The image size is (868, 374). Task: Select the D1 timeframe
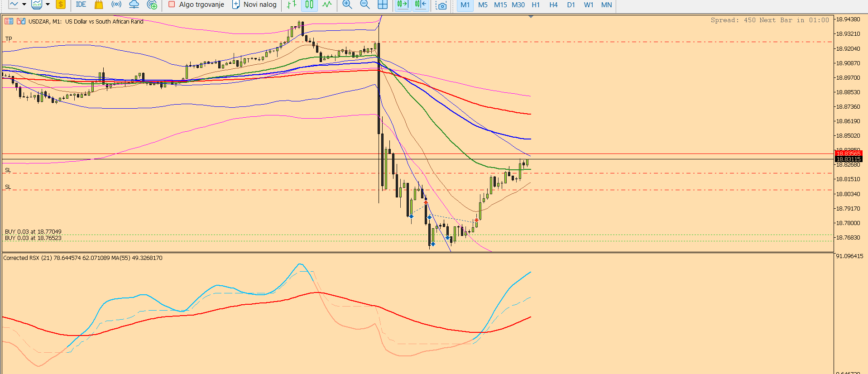571,5
